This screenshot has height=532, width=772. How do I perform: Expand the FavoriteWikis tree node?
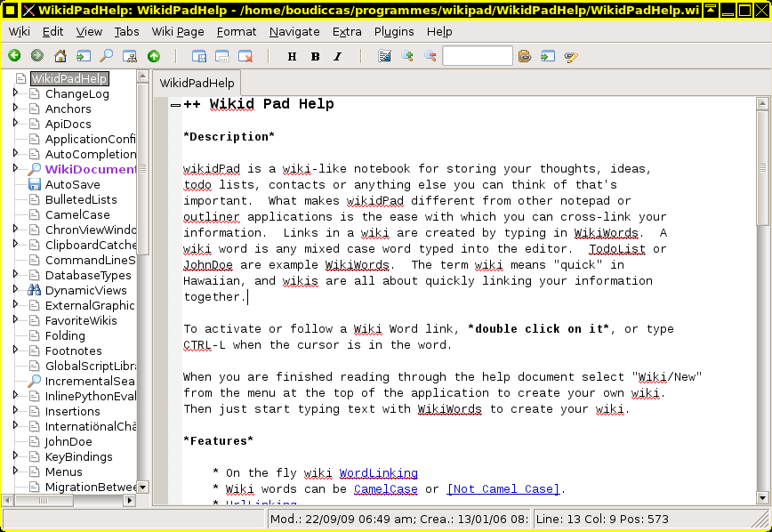15,319
